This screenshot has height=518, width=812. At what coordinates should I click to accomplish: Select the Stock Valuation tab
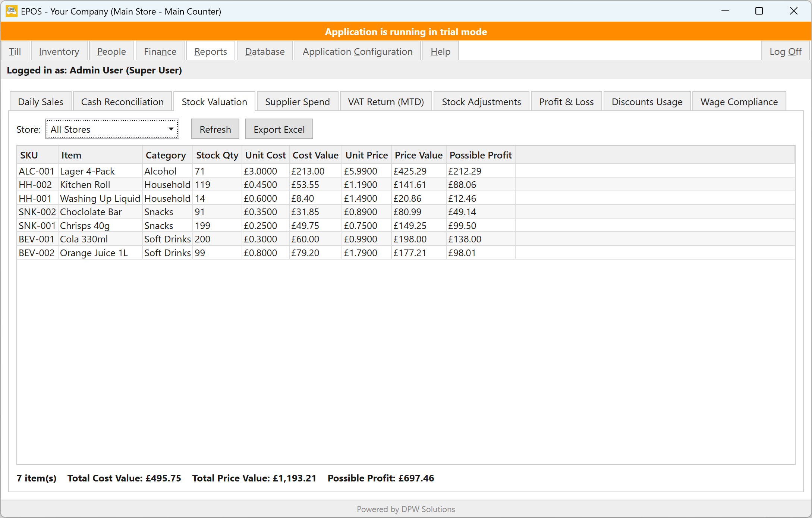pyautogui.click(x=214, y=102)
